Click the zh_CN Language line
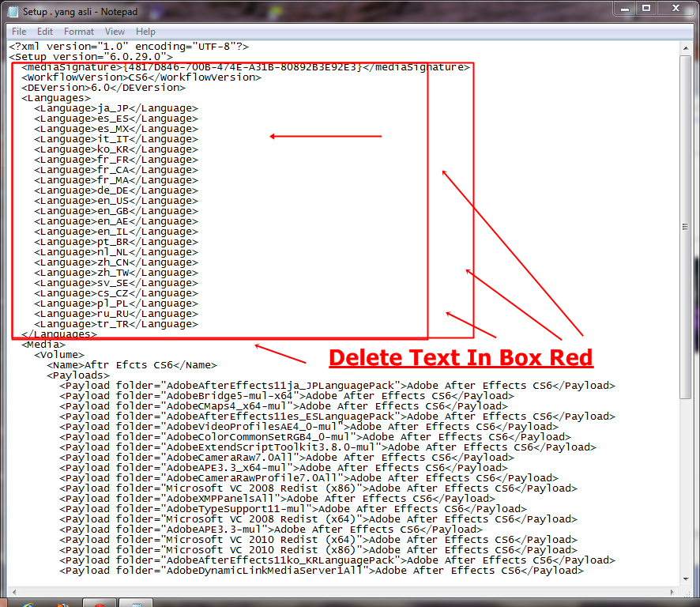The image size is (700, 607). [115, 262]
